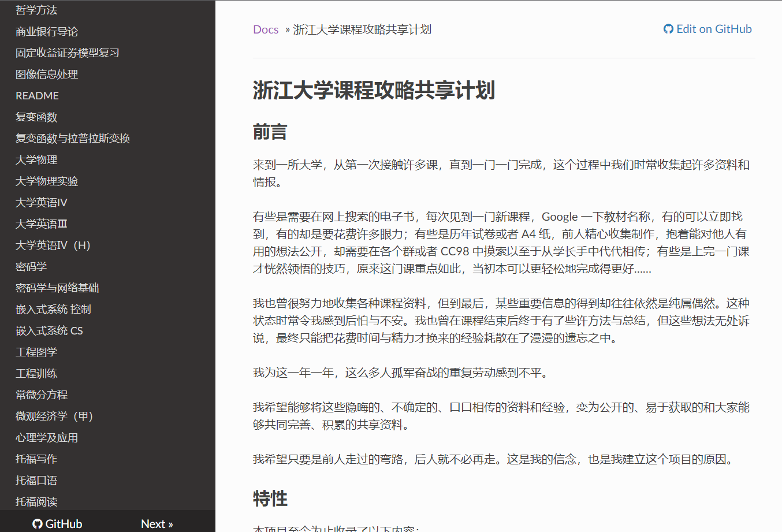Navigate to 图像信息处理 page
The image size is (782, 532).
tap(47, 75)
